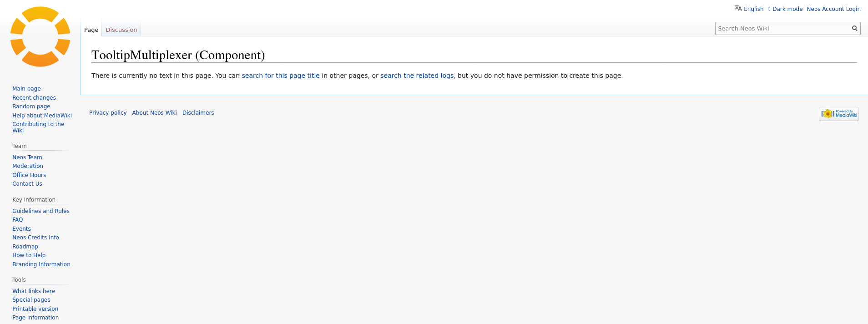The width and height of the screenshot is (868, 324).
Task: Open Recent changes in sidebar
Action: pos(34,98)
